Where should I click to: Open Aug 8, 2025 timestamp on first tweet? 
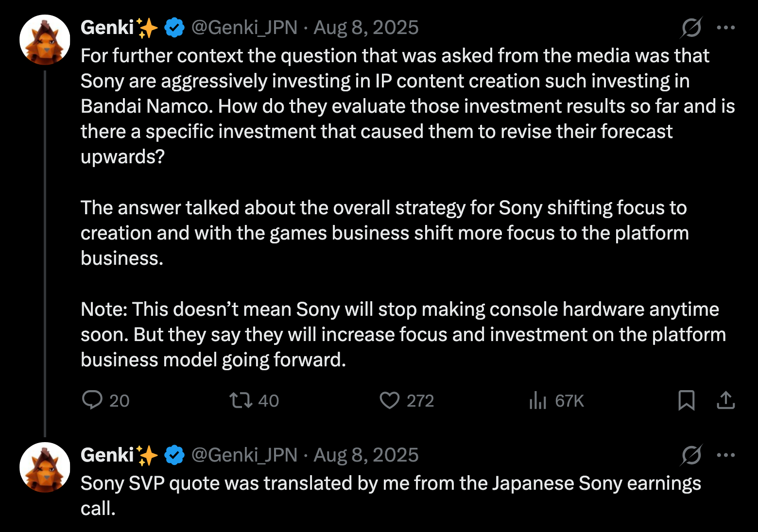(366, 28)
